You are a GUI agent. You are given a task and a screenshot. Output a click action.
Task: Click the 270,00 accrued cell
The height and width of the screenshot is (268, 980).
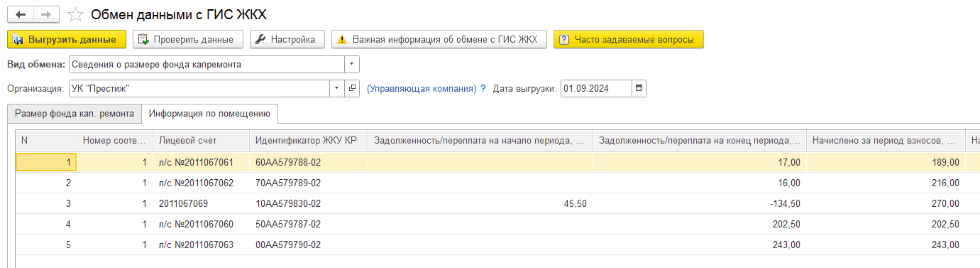click(x=886, y=203)
